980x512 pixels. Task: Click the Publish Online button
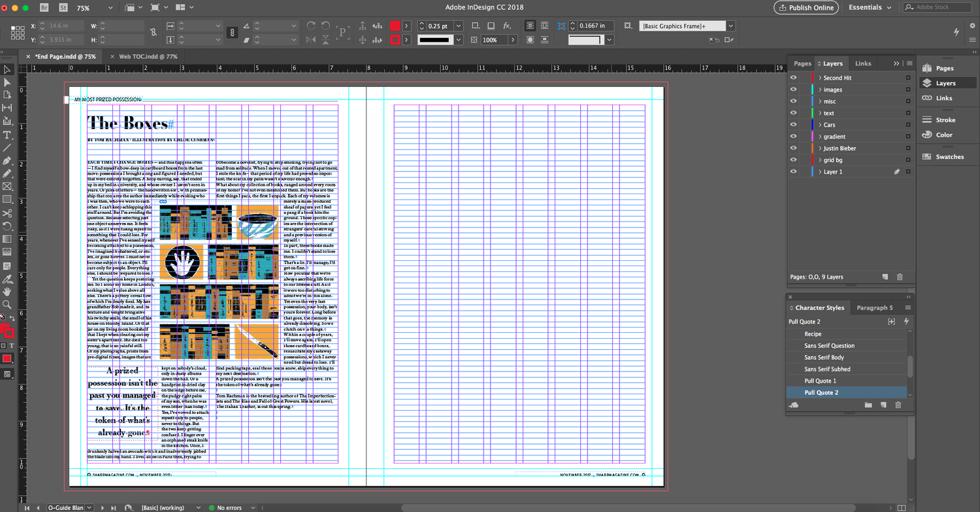click(806, 8)
